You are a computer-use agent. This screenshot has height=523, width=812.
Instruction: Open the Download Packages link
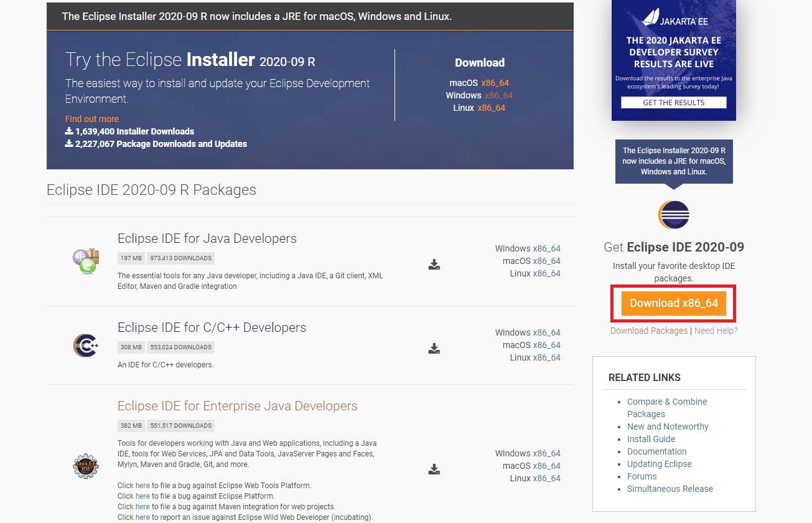tap(649, 331)
